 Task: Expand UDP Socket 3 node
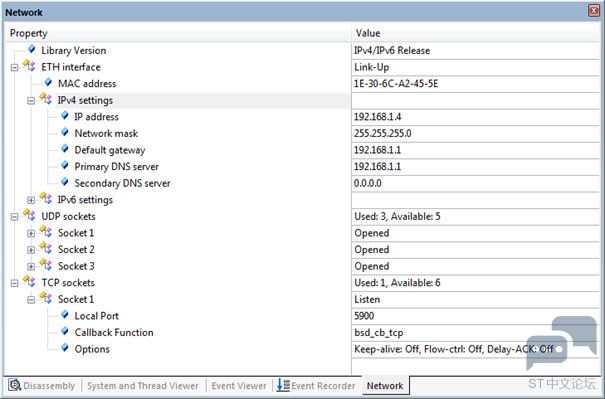31,267
